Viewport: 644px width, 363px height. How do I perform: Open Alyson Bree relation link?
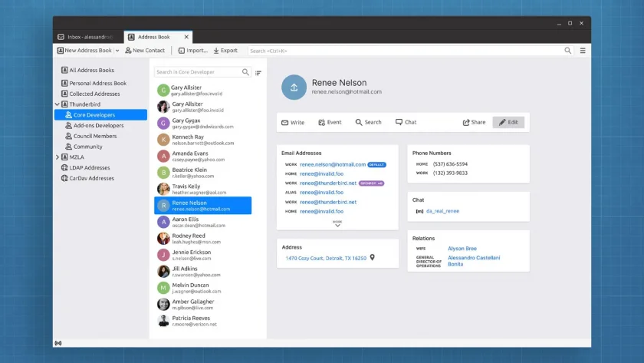(462, 249)
